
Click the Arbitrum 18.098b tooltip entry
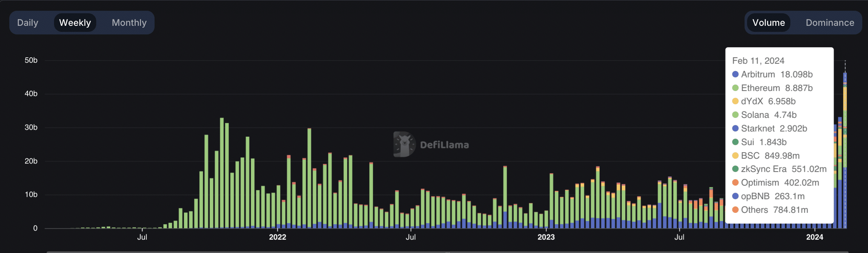[772, 74]
